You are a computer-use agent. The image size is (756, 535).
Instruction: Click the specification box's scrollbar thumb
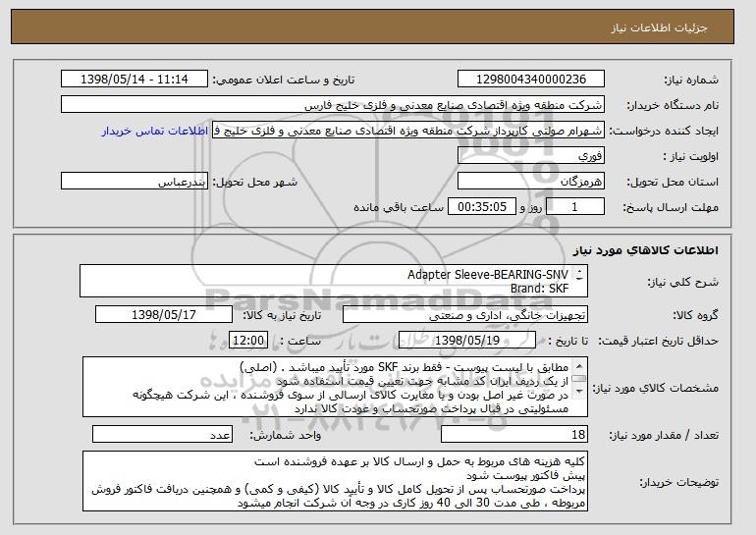(579, 378)
